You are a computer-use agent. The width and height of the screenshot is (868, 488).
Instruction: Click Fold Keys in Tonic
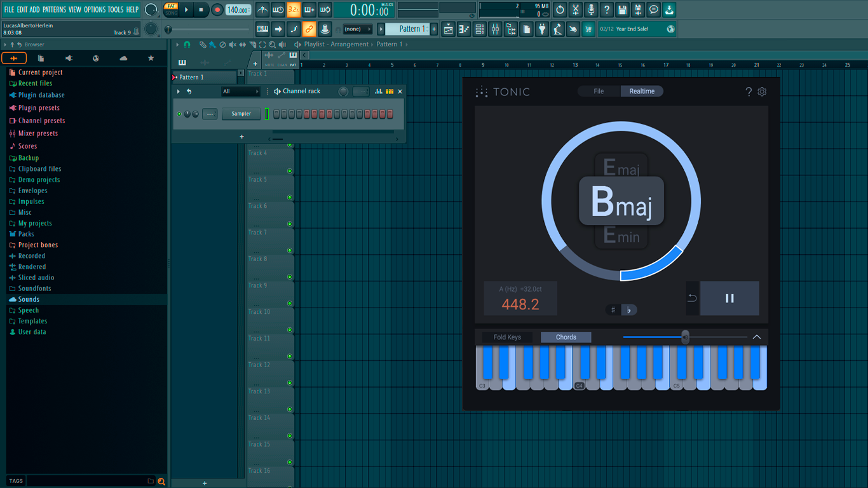tap(507, 337)
